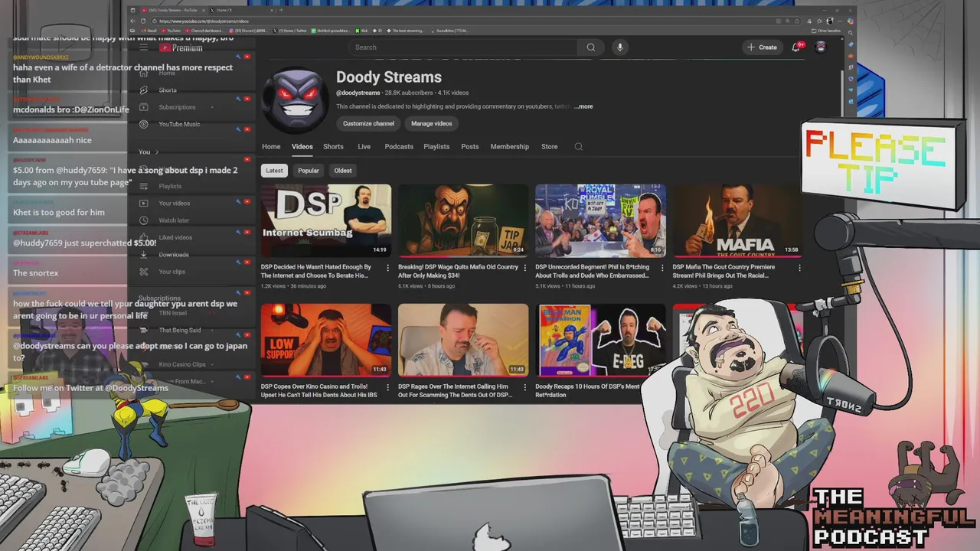Open the YouTube guide hamburger menu

[143, 47]
